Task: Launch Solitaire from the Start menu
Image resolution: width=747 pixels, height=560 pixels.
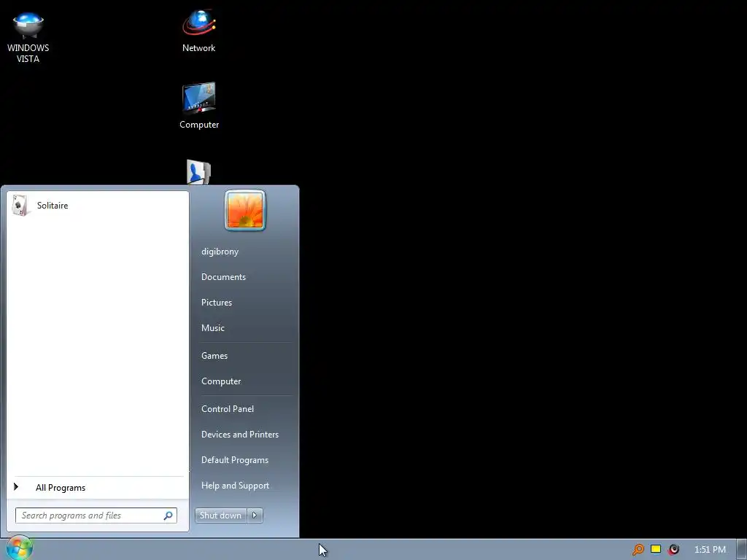Action: point(98,206)
